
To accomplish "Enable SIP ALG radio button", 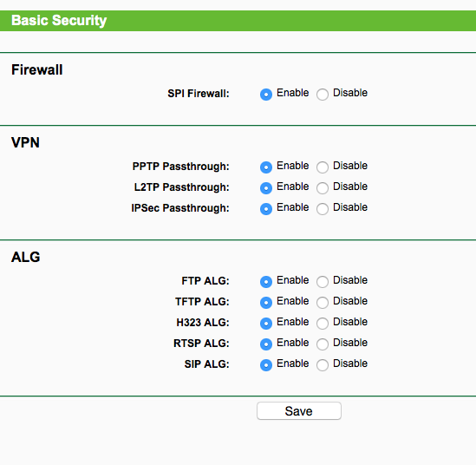I will pos(266,365).
